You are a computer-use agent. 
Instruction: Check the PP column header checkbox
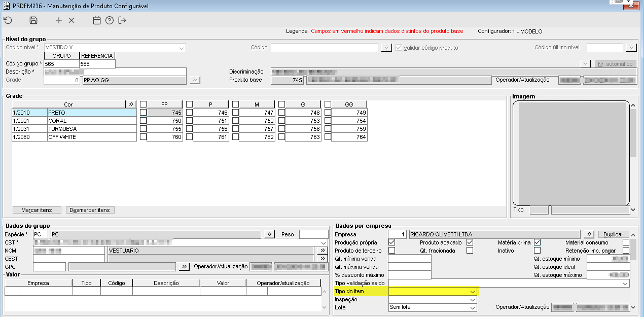pos(144,104)
